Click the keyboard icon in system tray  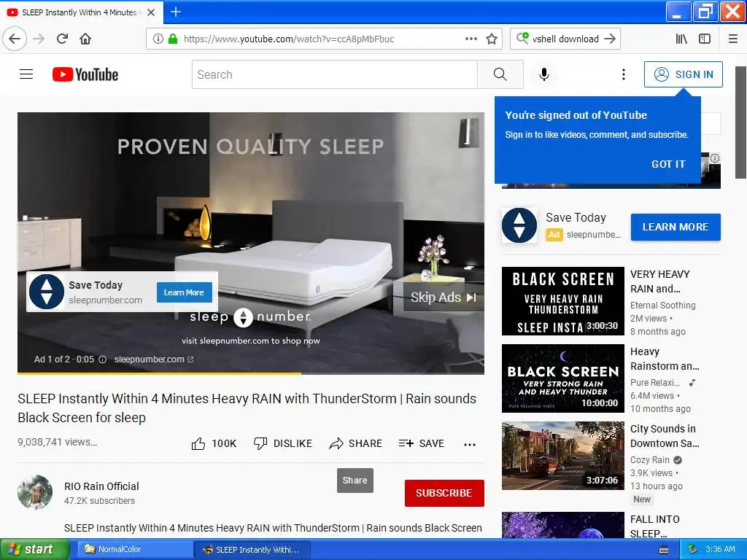coord(663,550)
